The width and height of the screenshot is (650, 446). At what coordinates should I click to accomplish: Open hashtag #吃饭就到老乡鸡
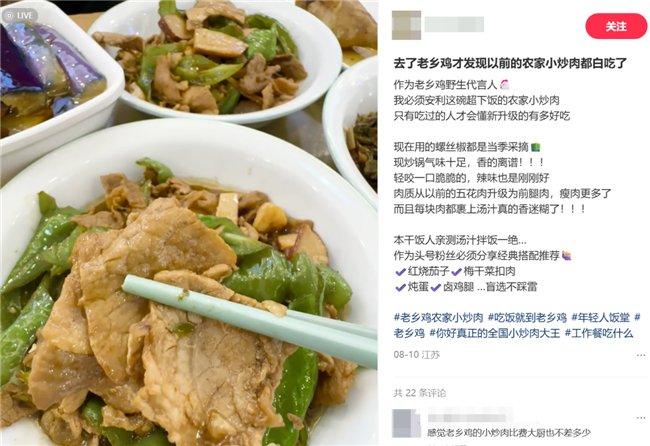pos(527,318)
